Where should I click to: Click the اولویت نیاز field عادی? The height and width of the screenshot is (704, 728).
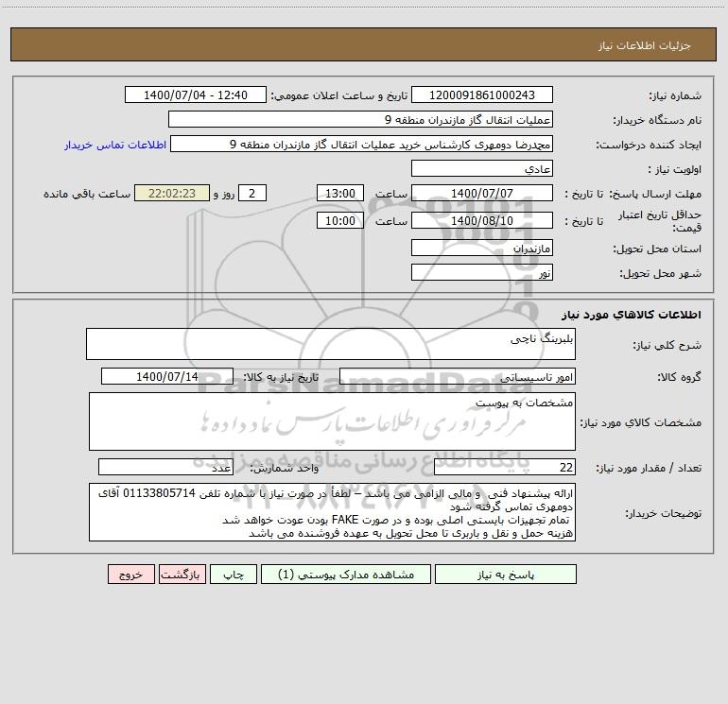(482, 169)
